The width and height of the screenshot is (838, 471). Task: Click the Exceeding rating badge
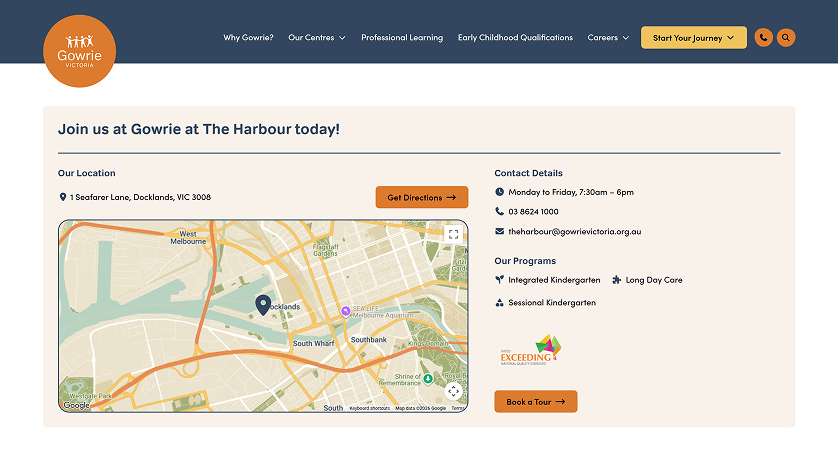[531, 350]
